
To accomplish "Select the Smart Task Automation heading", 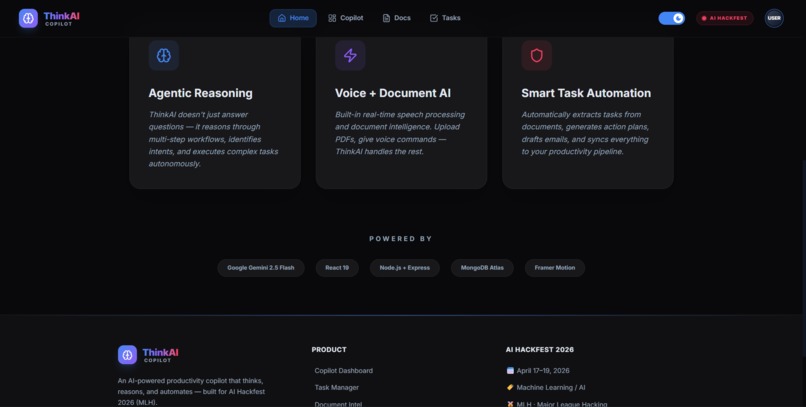I will click(586, 93).
